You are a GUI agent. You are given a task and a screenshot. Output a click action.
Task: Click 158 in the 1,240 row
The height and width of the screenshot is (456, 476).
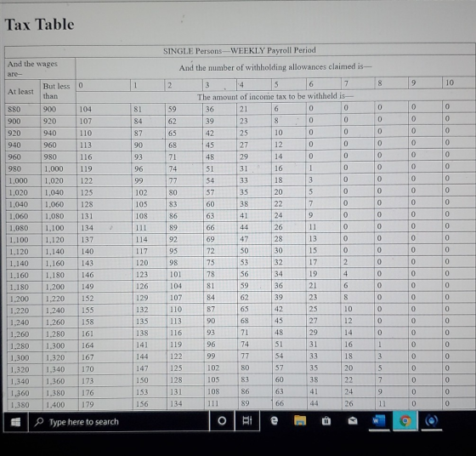click(x=88, y=322)
